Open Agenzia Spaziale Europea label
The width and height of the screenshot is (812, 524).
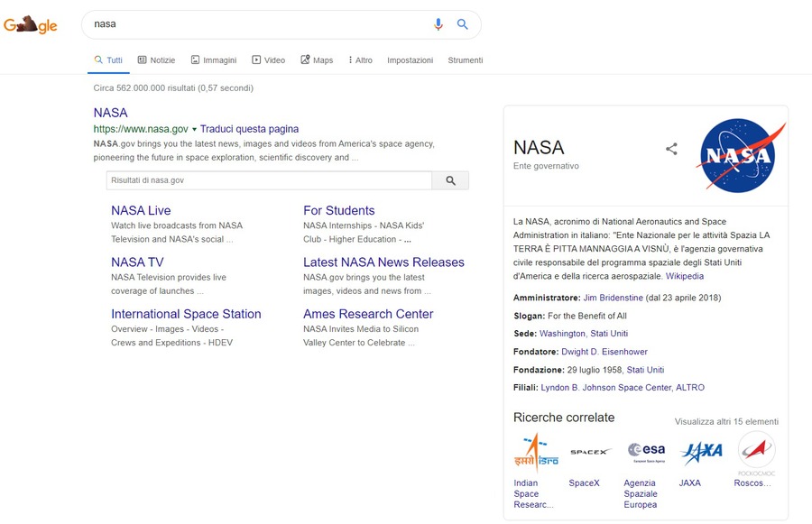click(641, 493)
